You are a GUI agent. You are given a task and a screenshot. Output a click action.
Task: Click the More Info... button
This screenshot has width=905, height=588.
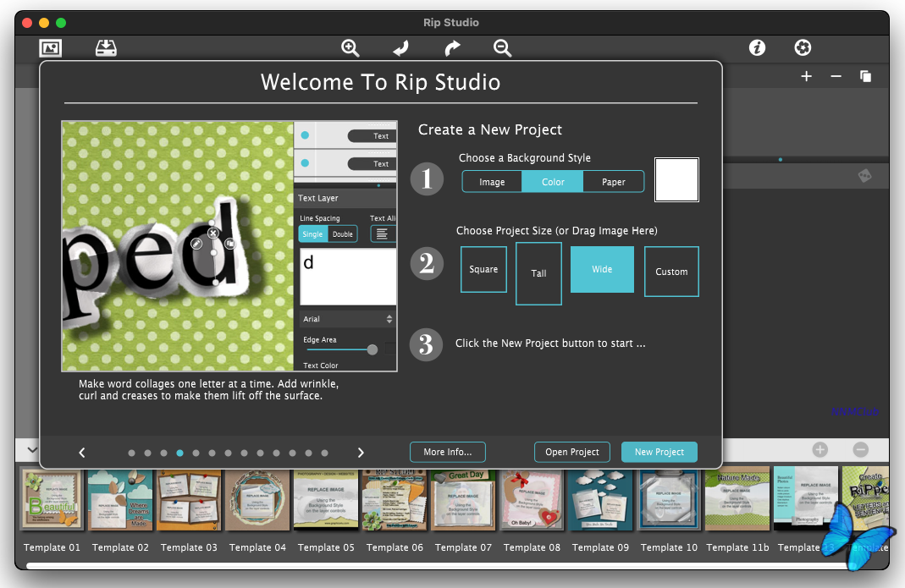447,453
